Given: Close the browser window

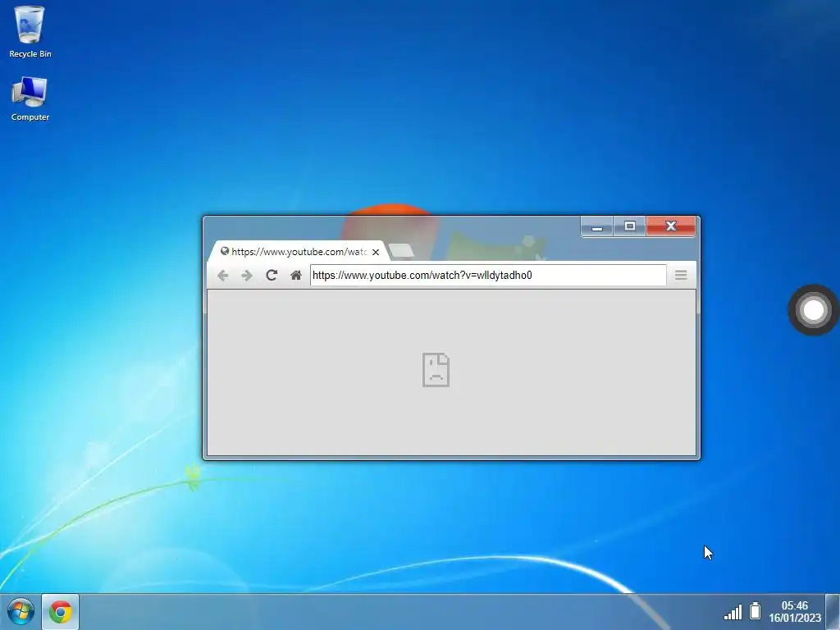Looking at the screenshot, I should (671, 226).
